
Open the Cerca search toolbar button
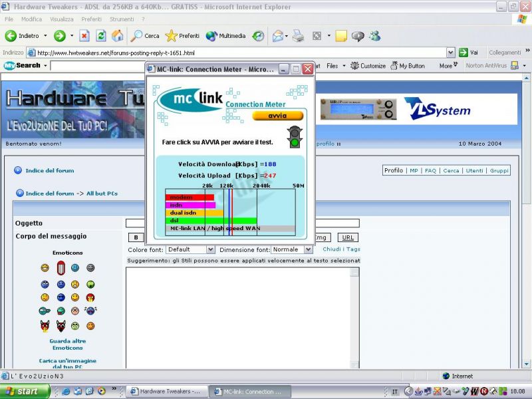[145, 36]
